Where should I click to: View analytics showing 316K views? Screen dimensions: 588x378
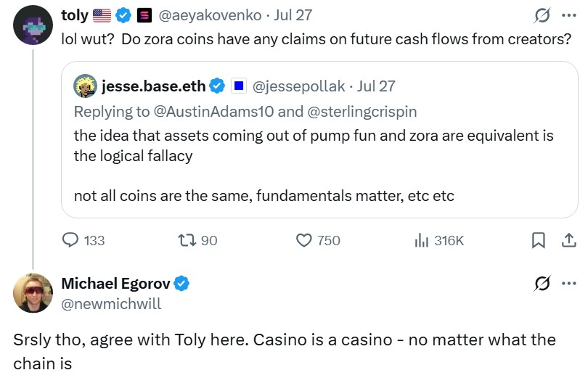pyautogui.click(x=422, y=240)
